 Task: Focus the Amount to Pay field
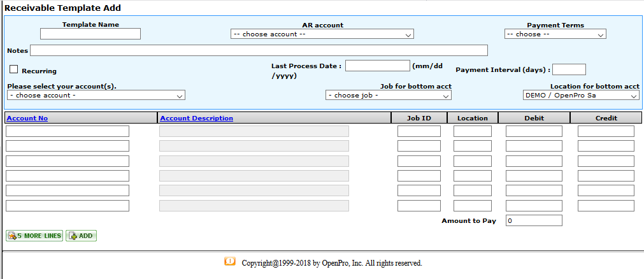point(534,220)
